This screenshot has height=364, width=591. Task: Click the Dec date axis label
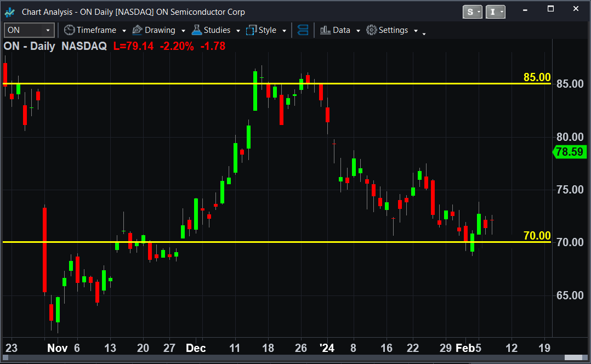coord(196,348)
